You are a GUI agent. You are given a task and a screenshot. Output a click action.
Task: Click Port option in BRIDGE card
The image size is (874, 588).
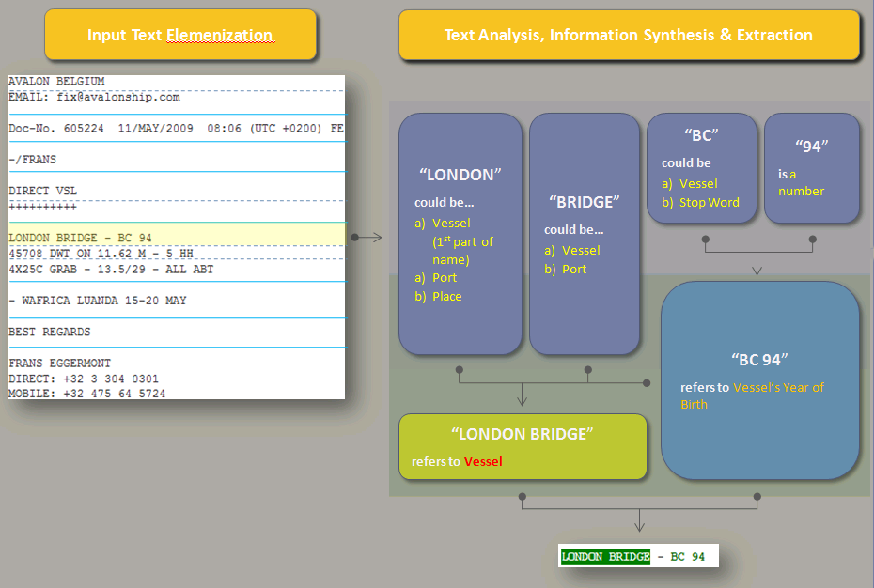574,270
